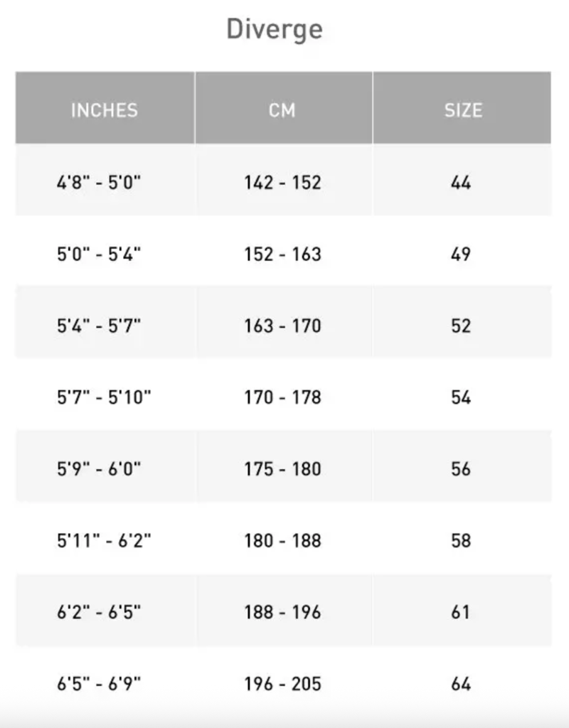Pick size 61 in the table
The width and height of the screenshot is (569, 728).
pos(461,612)
